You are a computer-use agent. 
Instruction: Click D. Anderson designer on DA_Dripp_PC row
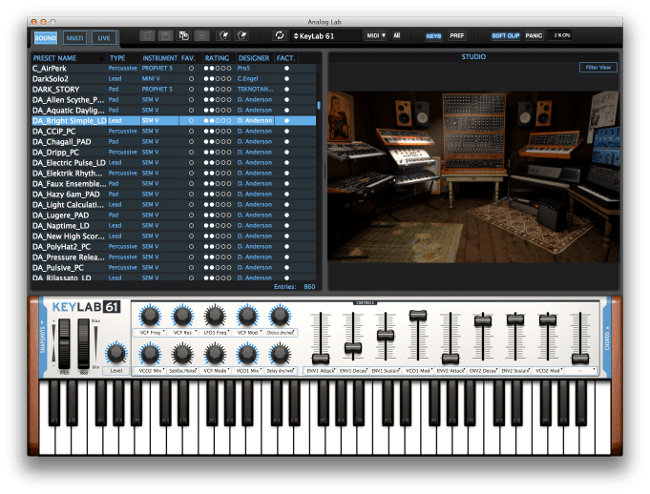(x=255, y=152)
